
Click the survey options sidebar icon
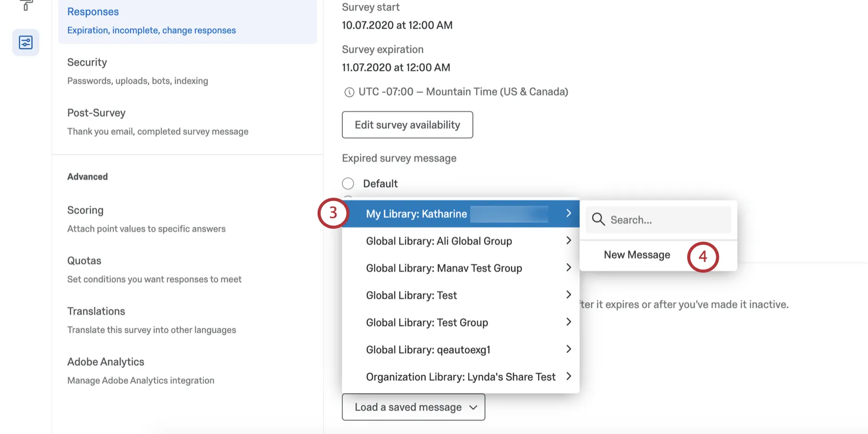(26, 42)
